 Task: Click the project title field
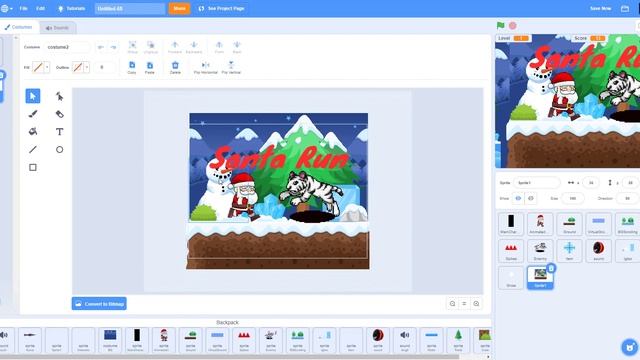click(x=130, y=8)
